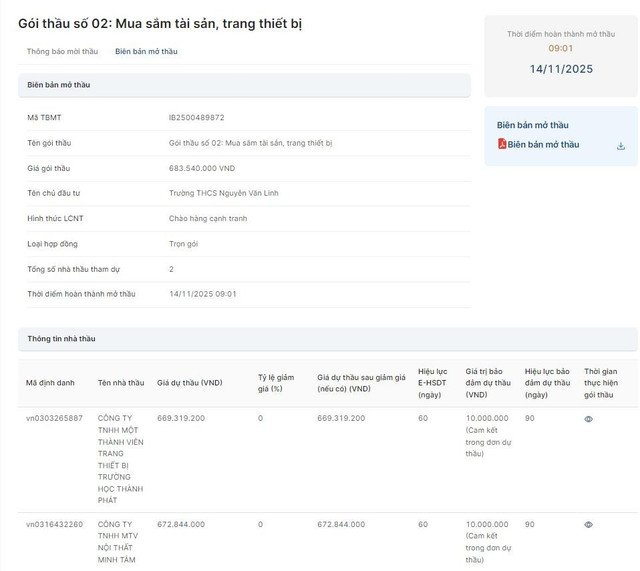Open the Biên bản mở thầu PDF link
The image size is (640, 571).
[543, 145]
